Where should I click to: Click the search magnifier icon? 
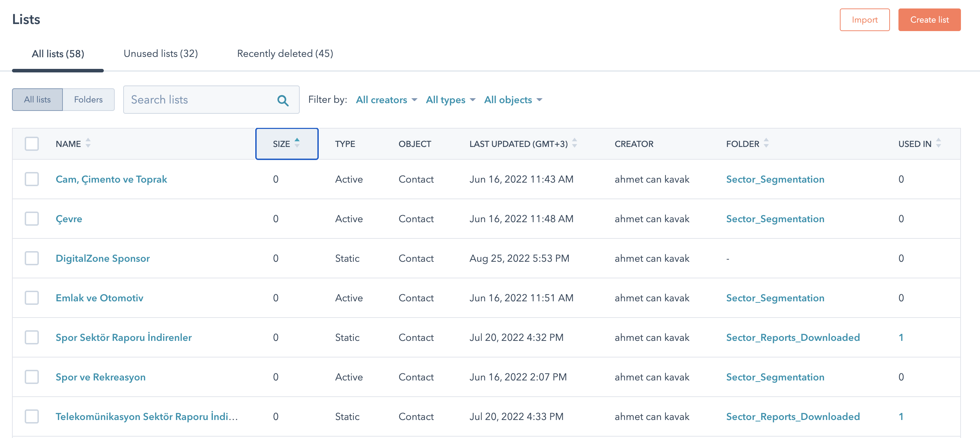pyautogui.click(x=283, y=100)
